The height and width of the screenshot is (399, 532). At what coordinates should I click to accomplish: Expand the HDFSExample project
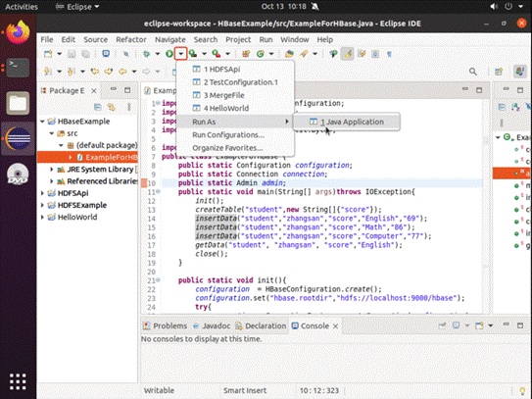[42, 205]
